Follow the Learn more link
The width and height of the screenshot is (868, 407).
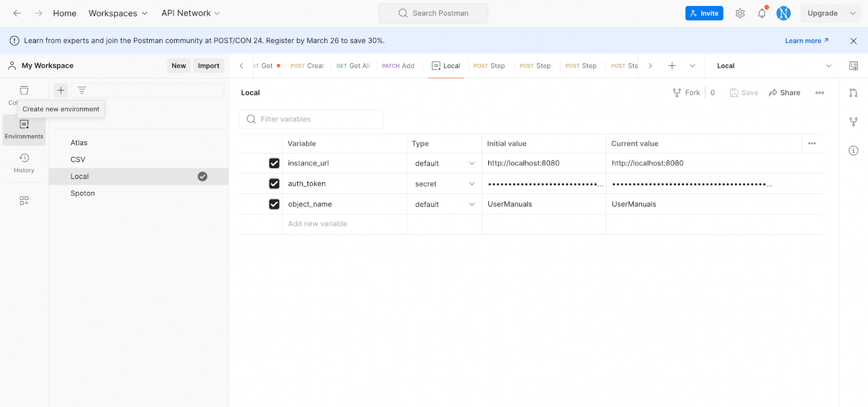point(807,41)
